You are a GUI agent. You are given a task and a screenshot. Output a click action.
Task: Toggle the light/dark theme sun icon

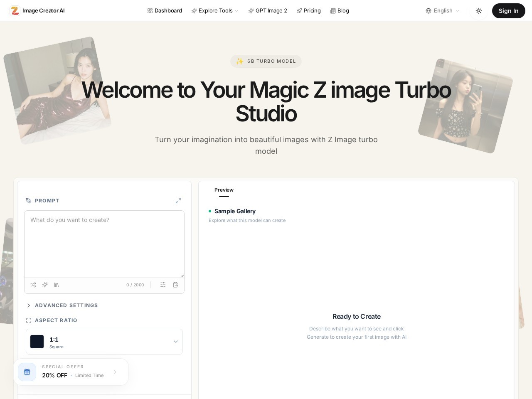(479, 11)
